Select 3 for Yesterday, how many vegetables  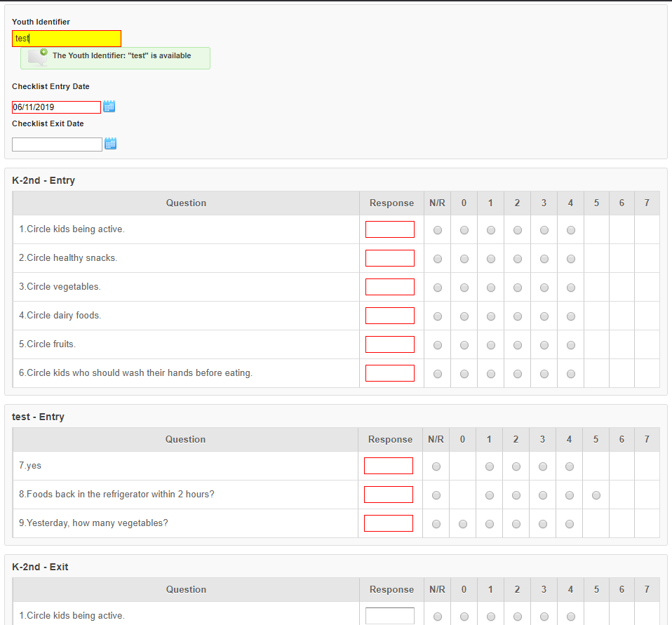[x=543, y=524]
